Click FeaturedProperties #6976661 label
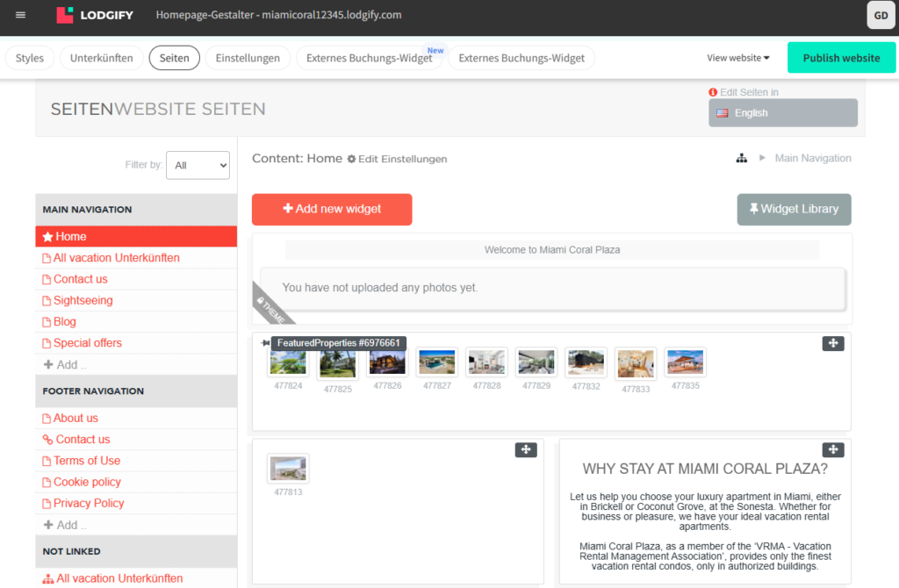Viewport: 899px width, 588px height. click(x=339, y=343)
